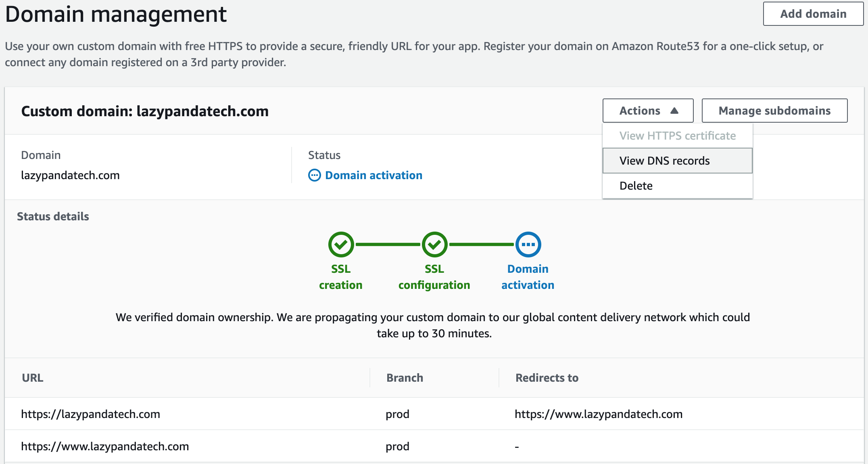Click the Domain activation status link
Screen dimensions: 868x464
point(373,175)
